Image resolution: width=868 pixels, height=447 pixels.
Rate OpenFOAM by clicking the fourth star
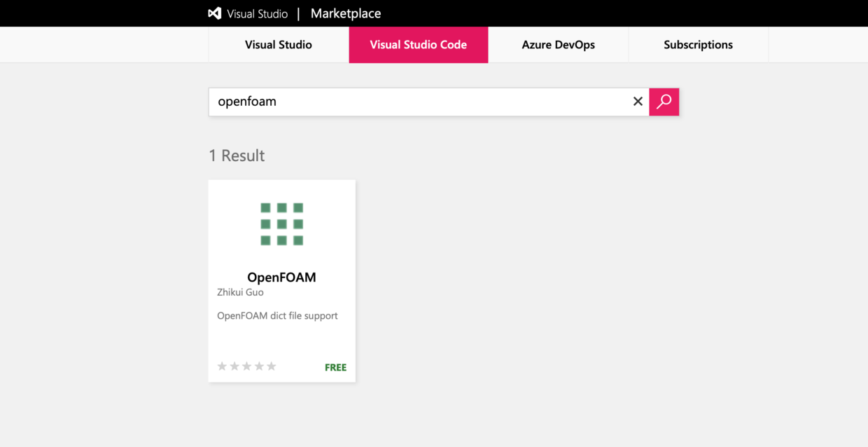click(x=260, y=366)
